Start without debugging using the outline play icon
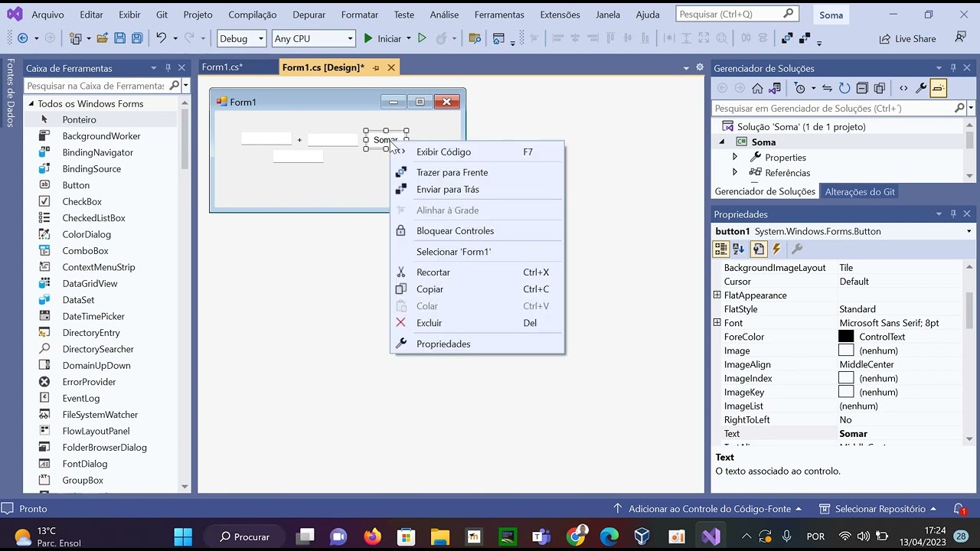The height and width of the screenshot is (551, 980). coord(422,38)
